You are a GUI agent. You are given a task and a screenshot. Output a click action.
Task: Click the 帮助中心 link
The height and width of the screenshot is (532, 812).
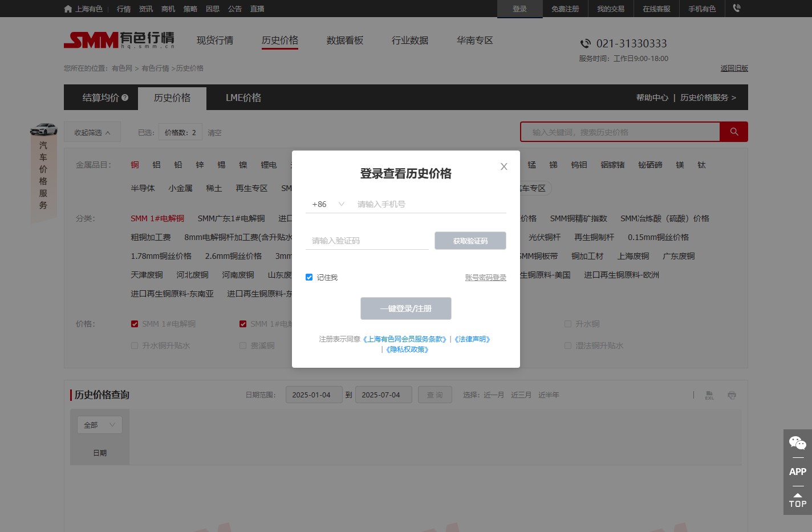[652, 98]
